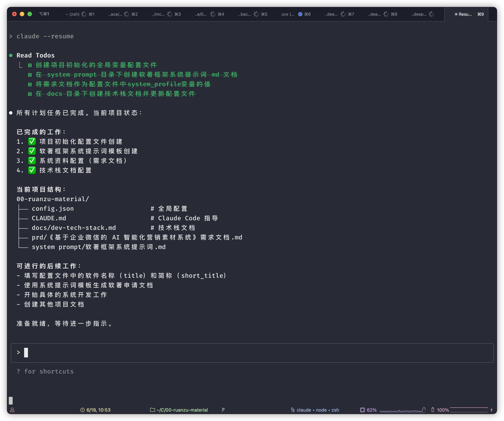Expand the Read Todos green bullet
The width and height of the screenshot is (504, 421).
click(11, 55)
